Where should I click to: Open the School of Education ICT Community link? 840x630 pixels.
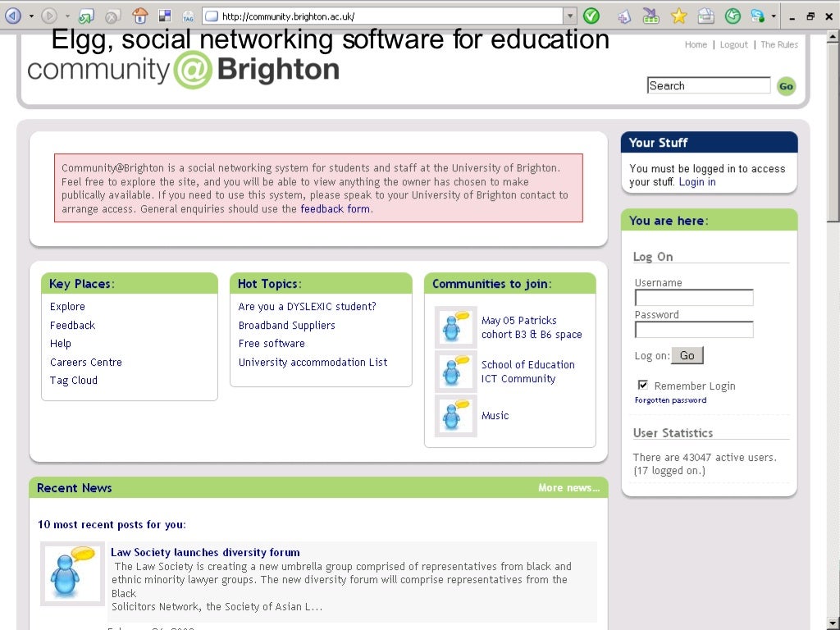pos(527,372)
